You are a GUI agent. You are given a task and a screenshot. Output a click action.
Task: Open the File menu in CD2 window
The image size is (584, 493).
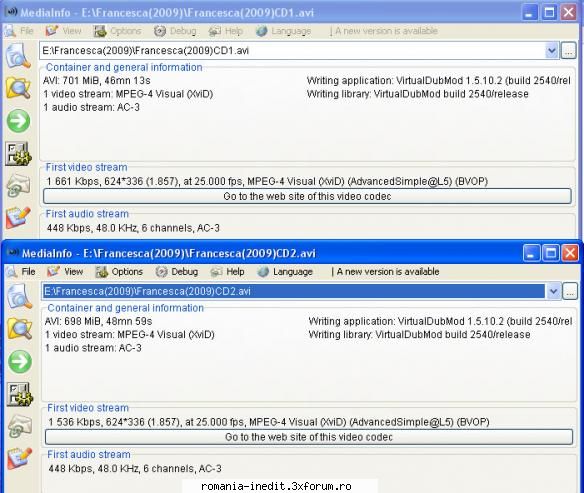pyautogui.click(x=21, y=272)
